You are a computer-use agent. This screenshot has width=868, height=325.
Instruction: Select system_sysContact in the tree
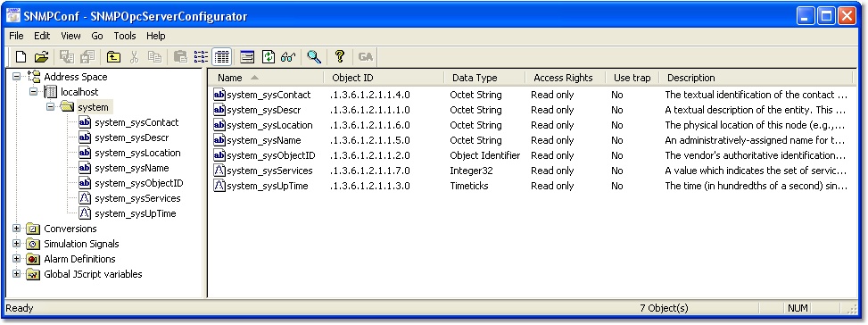[136, 122]
